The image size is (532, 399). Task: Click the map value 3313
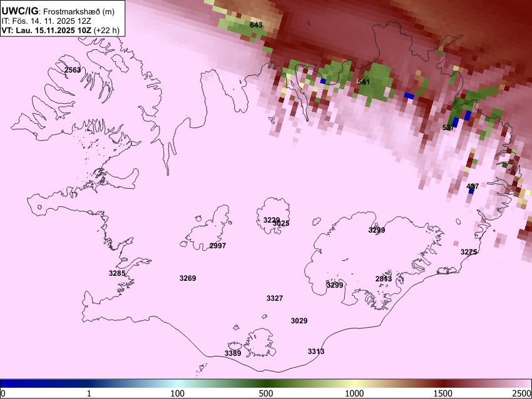(316, 351)
